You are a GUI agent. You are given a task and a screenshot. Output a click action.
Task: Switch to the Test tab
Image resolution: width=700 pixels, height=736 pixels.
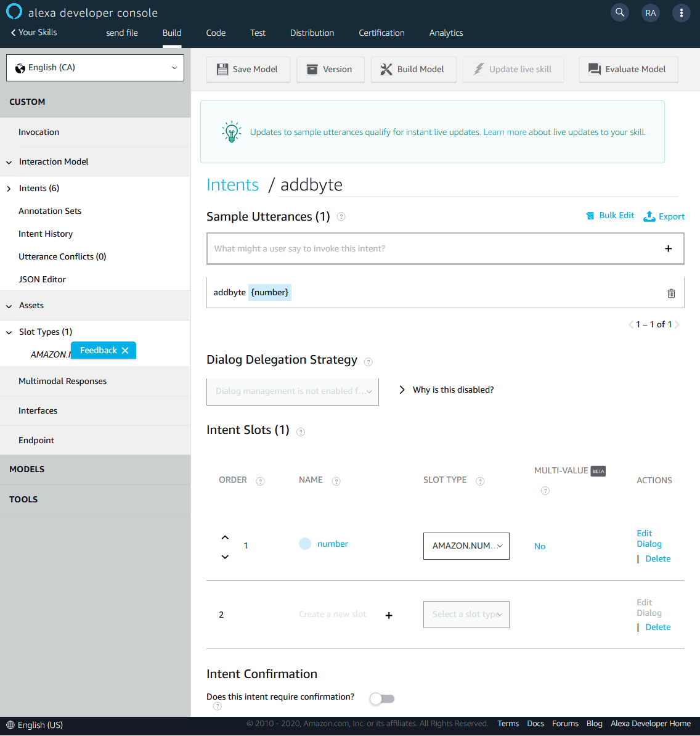258,33
